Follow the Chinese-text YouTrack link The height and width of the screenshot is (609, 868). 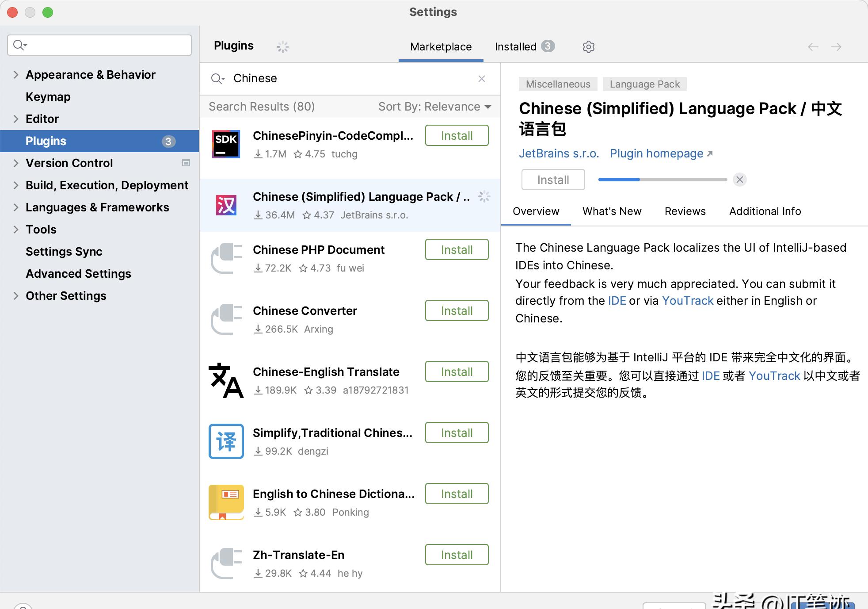pyautogui.click(x=774, y=376)
